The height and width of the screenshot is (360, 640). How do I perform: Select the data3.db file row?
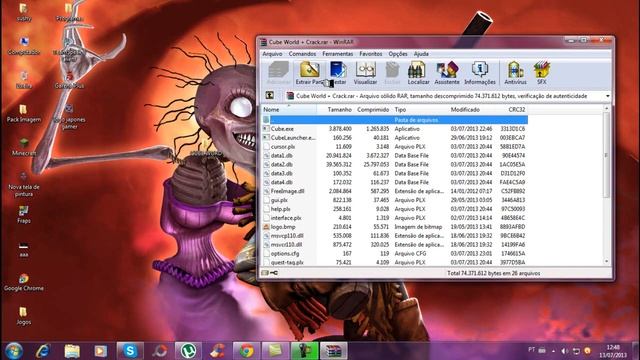pyautogui.click(x=395, y=173)
